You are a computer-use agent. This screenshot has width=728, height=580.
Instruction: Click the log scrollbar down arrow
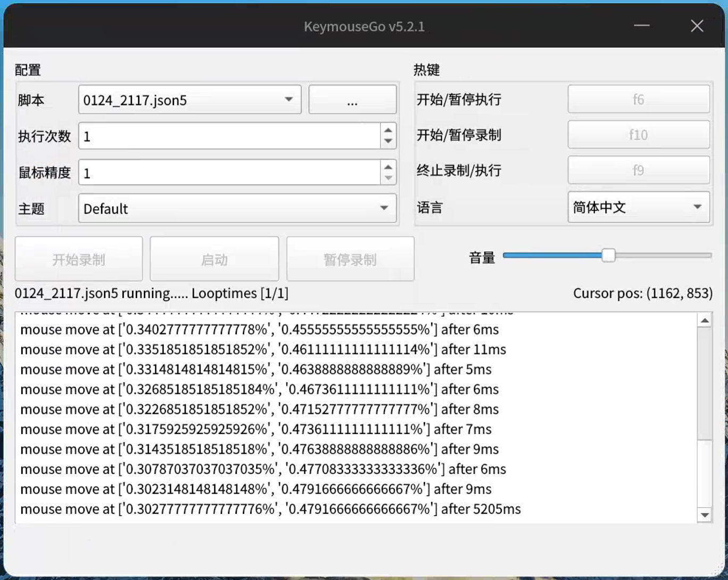705,515
